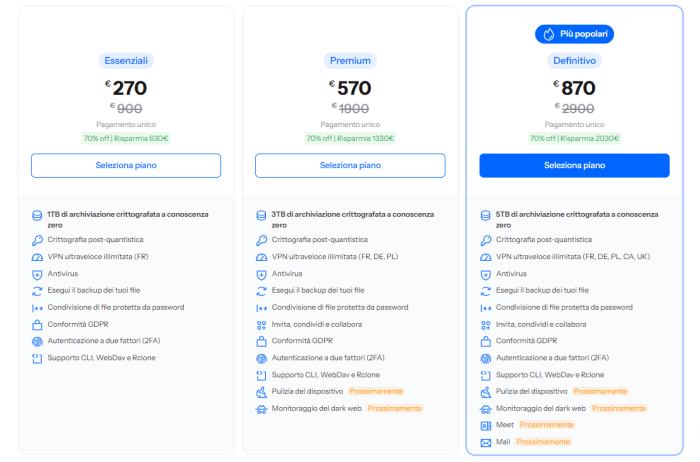Click the Mail envelope icon in Definitivo
This screenshot has width=700, height=462.
click(486, 443)
